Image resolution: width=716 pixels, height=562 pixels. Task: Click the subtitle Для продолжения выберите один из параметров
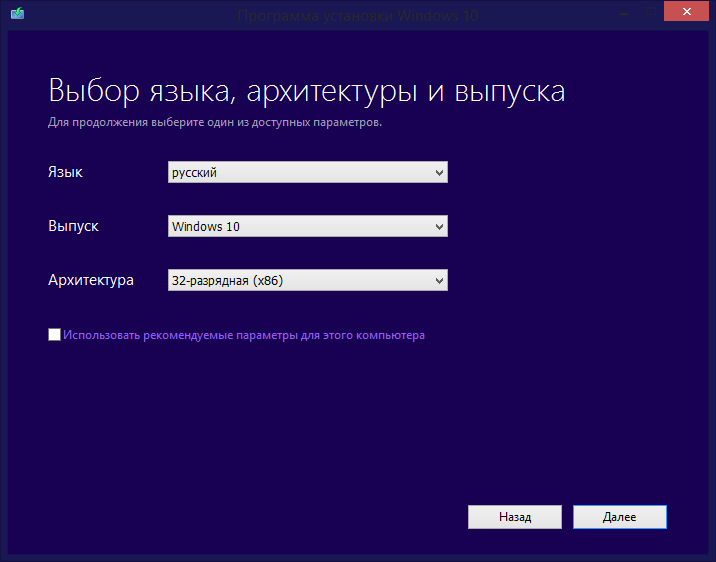coord(215,122)
